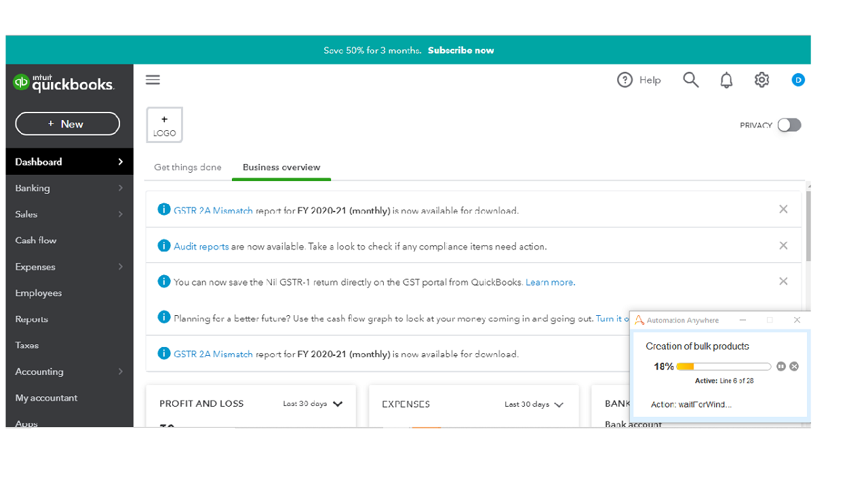Click the 'Active: Line 6 of 28' status
868x488 pixels.
(724, 381)
